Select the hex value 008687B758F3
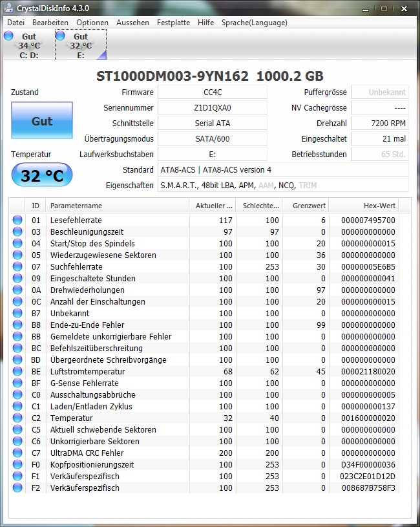 368,488
